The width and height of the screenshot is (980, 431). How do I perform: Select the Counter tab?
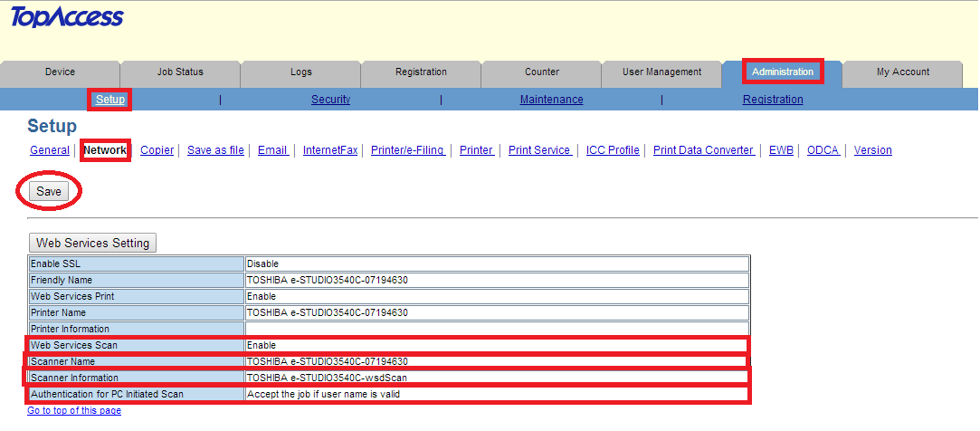tap(541, 72)
